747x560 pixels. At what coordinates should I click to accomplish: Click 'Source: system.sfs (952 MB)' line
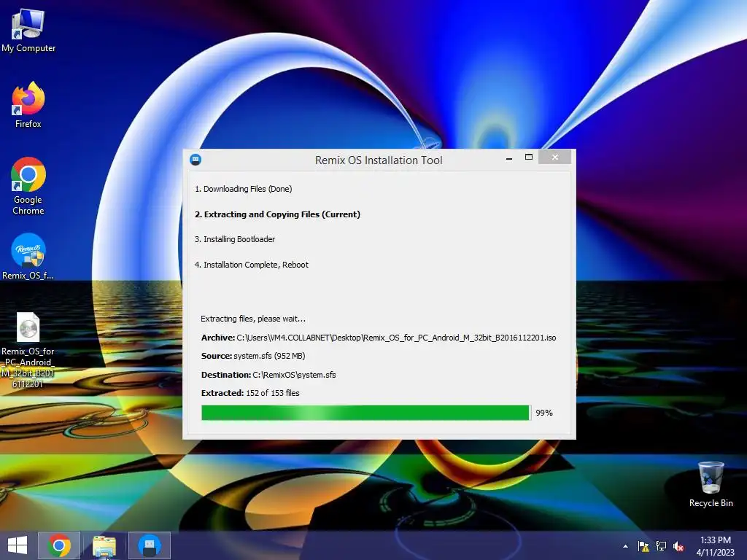tap(253, 356)
